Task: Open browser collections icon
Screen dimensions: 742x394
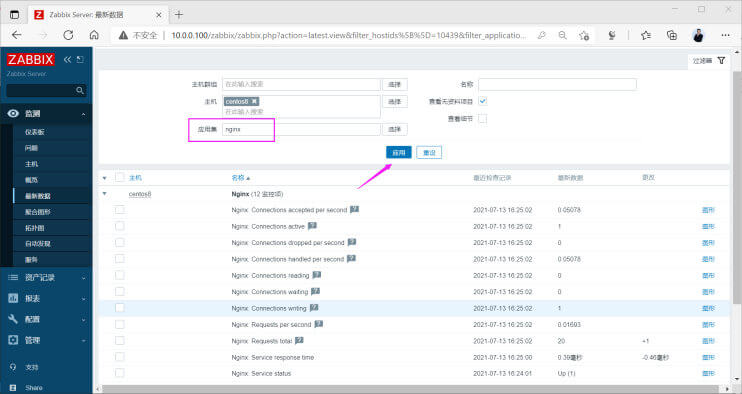Action: (671, 35)
